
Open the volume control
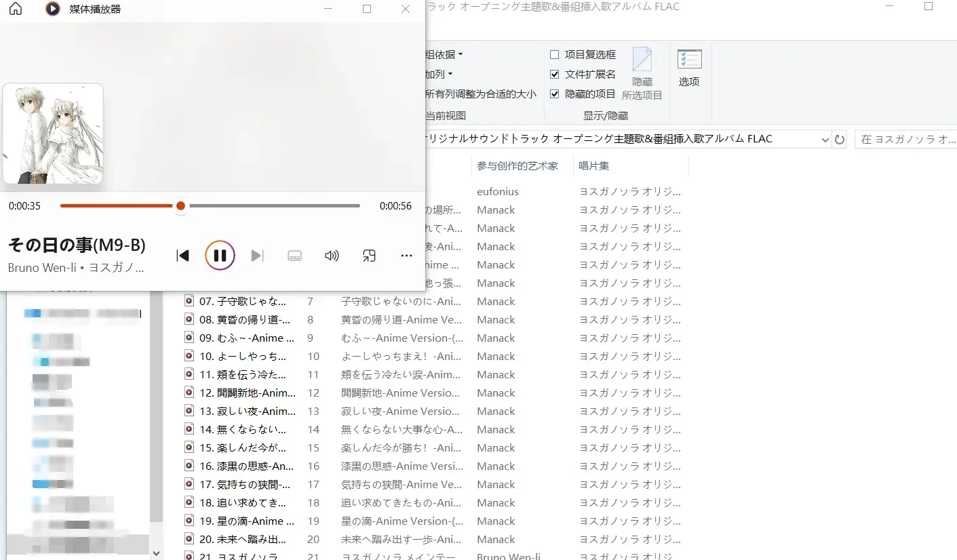(332, 256)
